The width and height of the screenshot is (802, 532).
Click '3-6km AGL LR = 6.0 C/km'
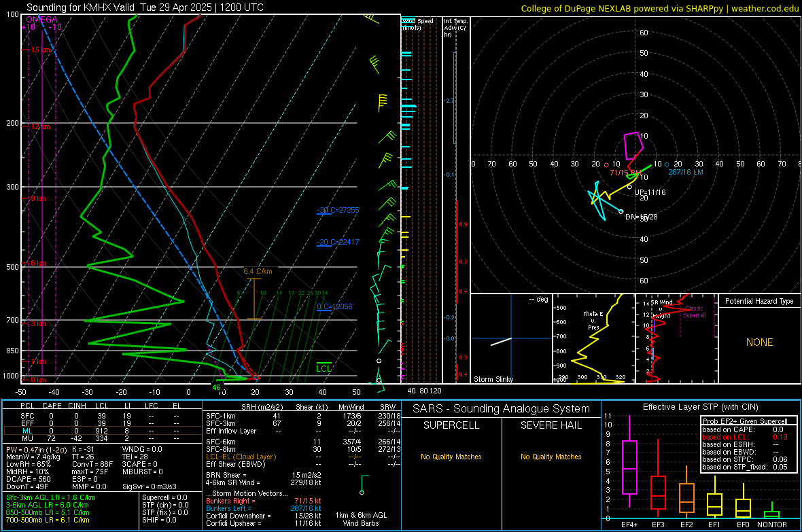[x=48, y=505]
